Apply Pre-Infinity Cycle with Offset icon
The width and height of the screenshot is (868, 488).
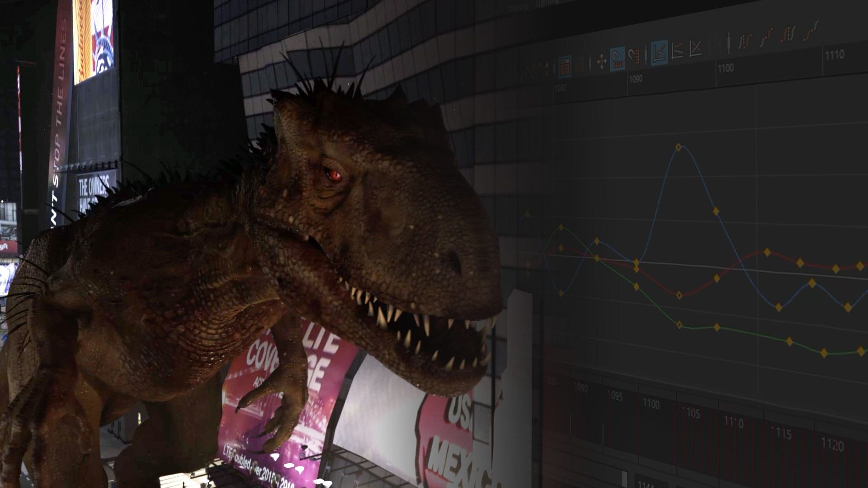pos(766,38)
